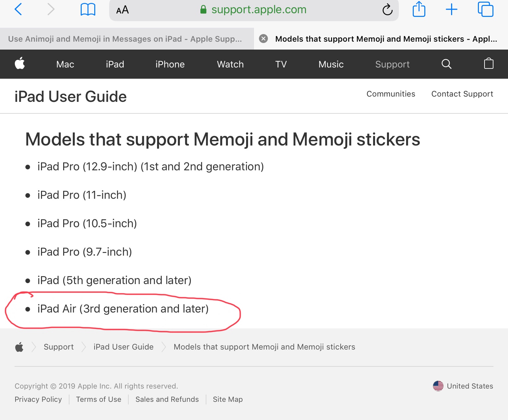This screenshot has width=508, height=420.
Task: Tap the support.apple.com address field
Action: click(259, 10)
